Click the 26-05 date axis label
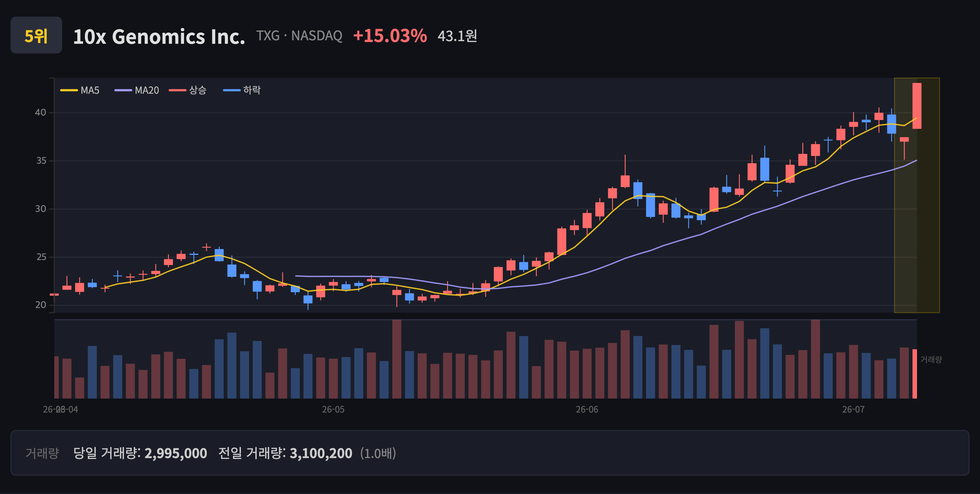 333,409
